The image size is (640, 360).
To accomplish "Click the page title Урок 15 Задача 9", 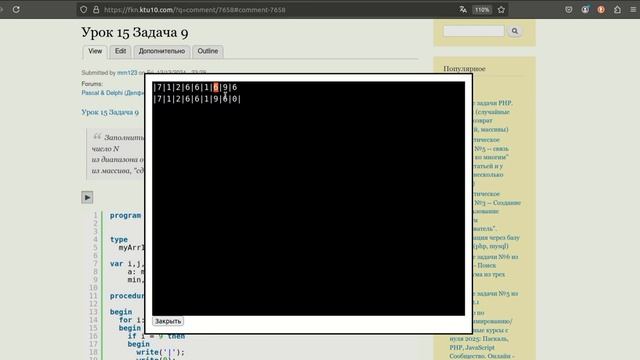I will (135, 32).
